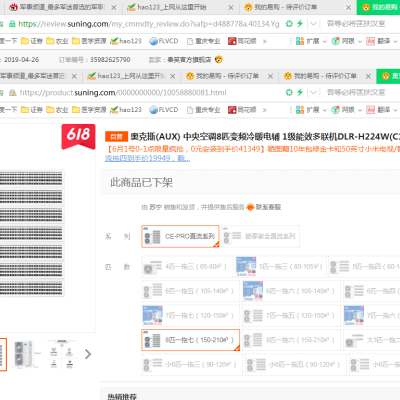Show more bookmarks (») in review.suning.com window
Screen dimensions: 400x400
(x=265, y=41)
